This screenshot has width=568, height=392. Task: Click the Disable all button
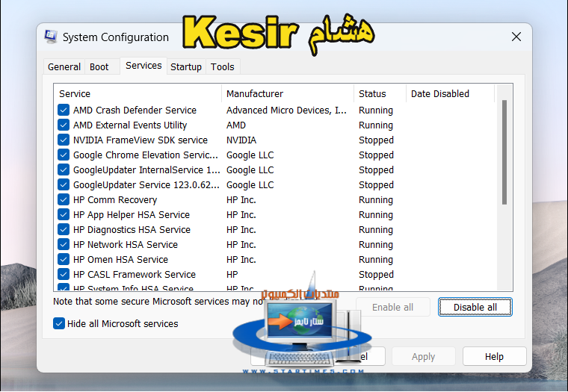[x=475, y=307]
